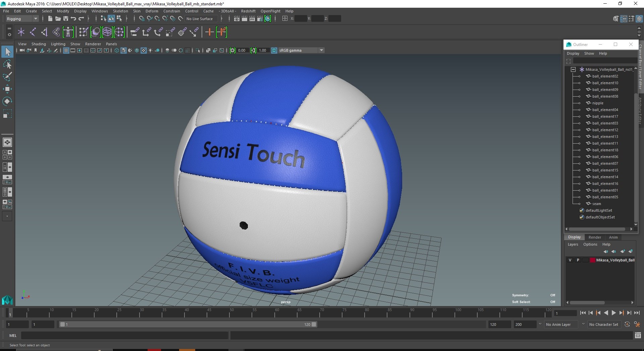Select the arrow Select tool in toolbox
Image resolution: width=644 pixels, height=351 pixels.
7,52
